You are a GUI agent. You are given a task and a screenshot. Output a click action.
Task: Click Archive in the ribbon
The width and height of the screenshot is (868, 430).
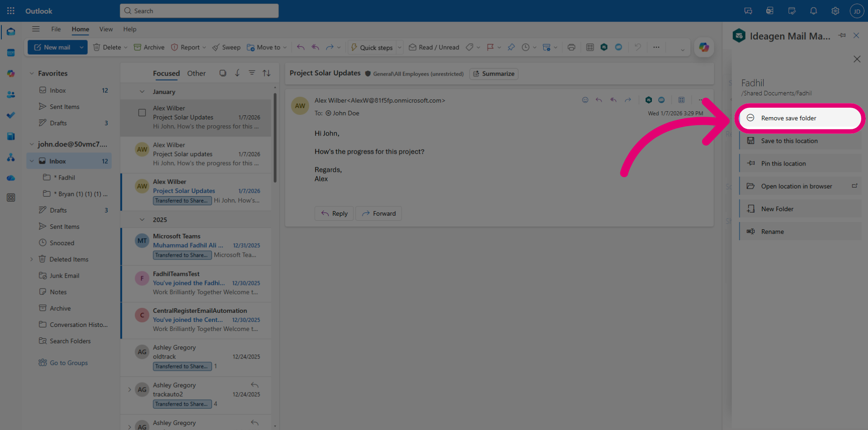coord(149,47)
